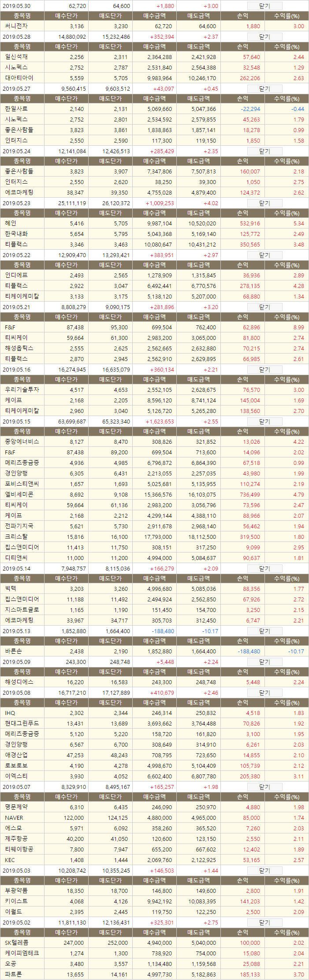Viewport: 309px width, 980px height.
Task: Click the 일신석재 row name
Action: (x=16, y=57)
